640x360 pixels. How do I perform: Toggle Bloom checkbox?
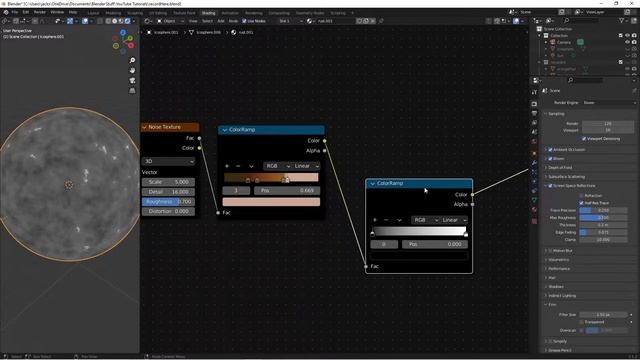click(550, 159)
